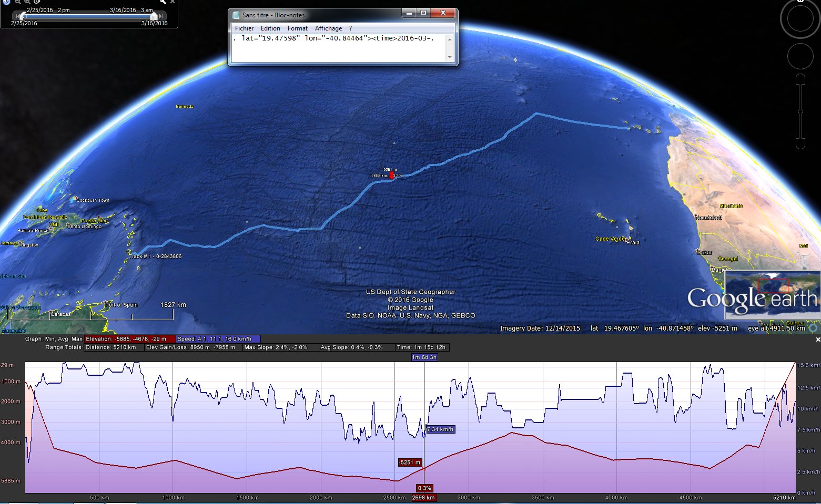Click the Nouakchott city label

(x=709, y=218)
